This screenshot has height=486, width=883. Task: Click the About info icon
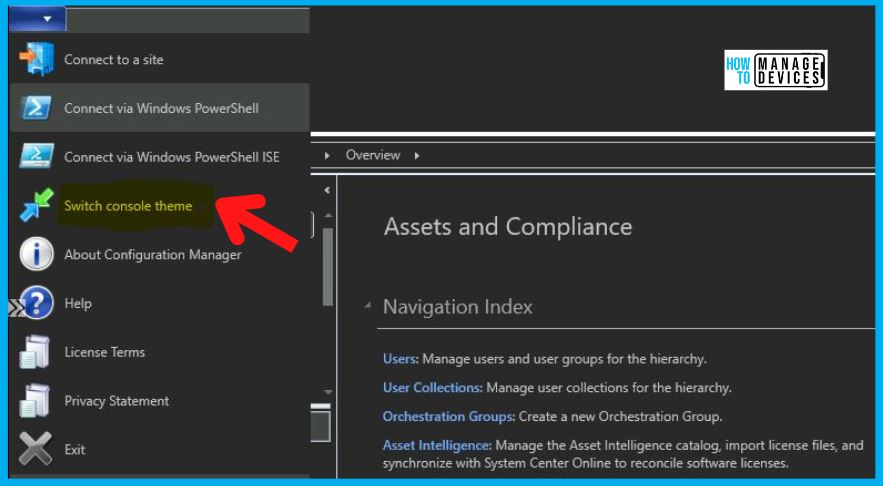(37, 254)
